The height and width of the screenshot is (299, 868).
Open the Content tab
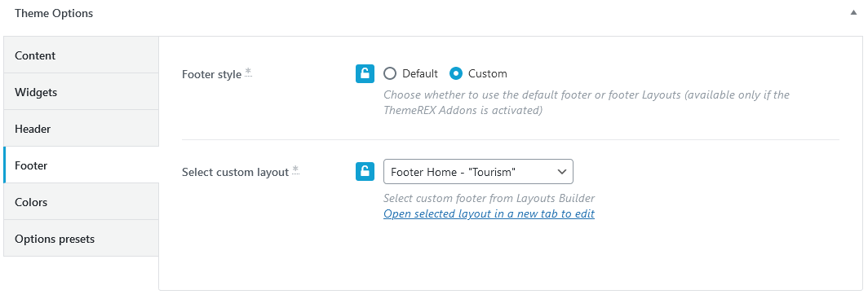[82, 56]
